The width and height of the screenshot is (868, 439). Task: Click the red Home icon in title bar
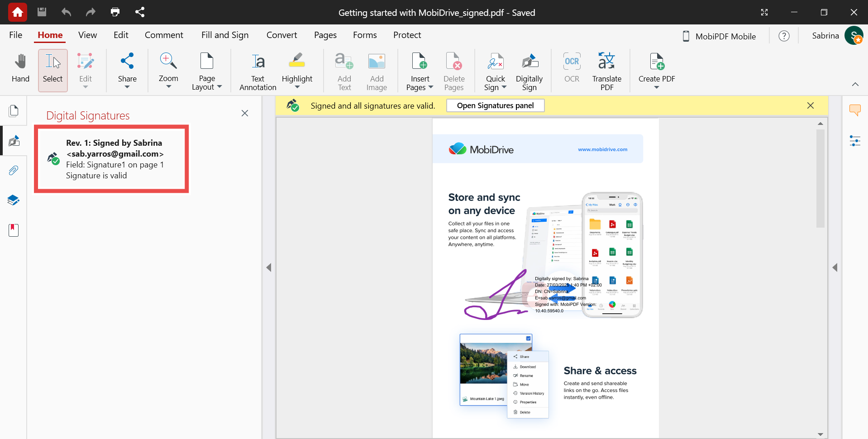point(18,12)
